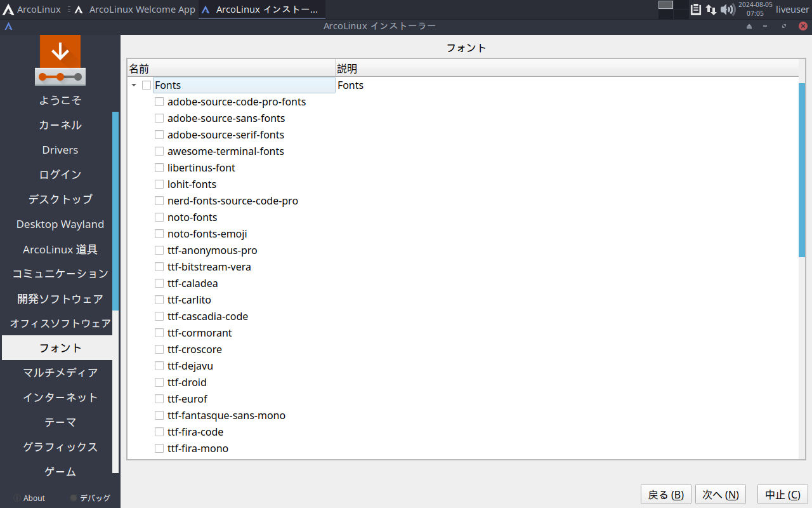This screenshot has height=508, width=812.
Task: Open Desktop Wayland sidebar step
Action: 60,224
